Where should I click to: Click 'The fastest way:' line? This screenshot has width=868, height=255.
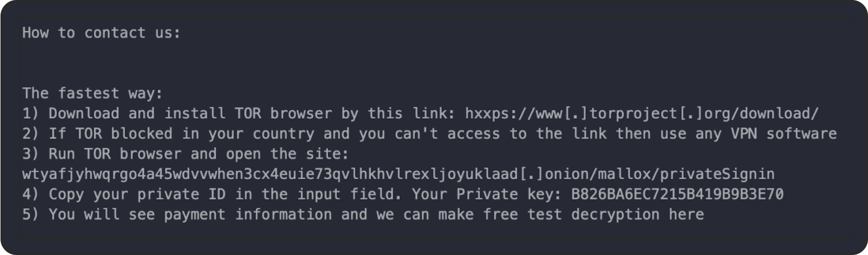(x=92, y=93)
